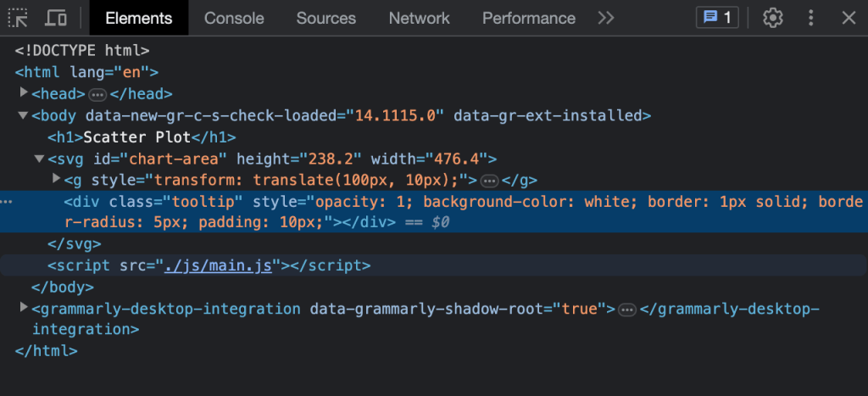Expand the g transform element
868x396 pixels.
tap(57, 179)
